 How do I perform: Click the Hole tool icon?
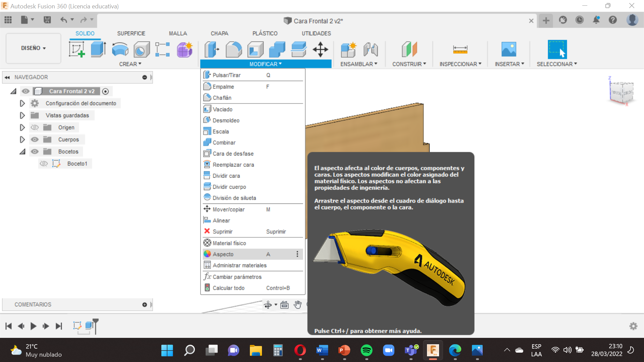pyautogui.click(x=142, y=50)
